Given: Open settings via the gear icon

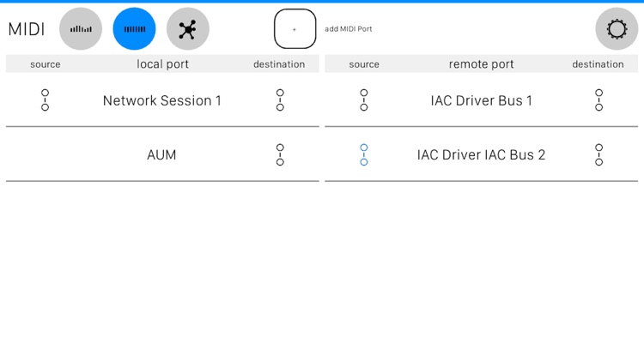Looking at the screenshot, I should [617, 28].
